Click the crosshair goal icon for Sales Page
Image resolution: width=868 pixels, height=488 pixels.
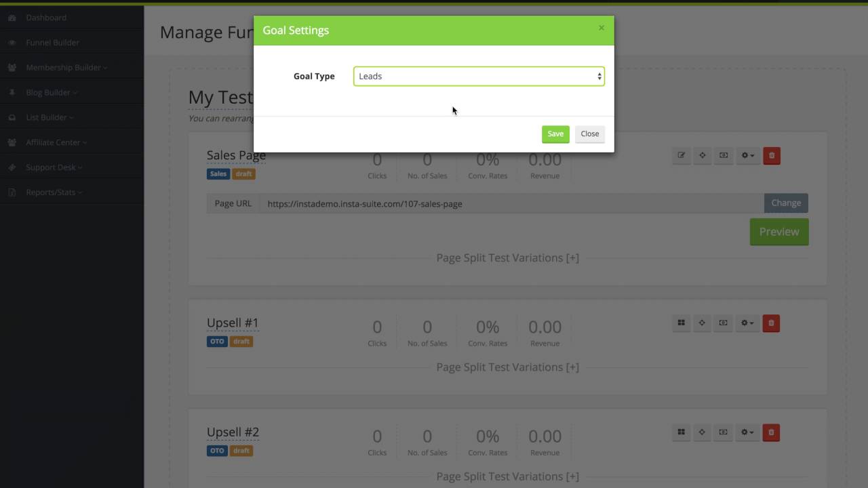tap(703, 156)
